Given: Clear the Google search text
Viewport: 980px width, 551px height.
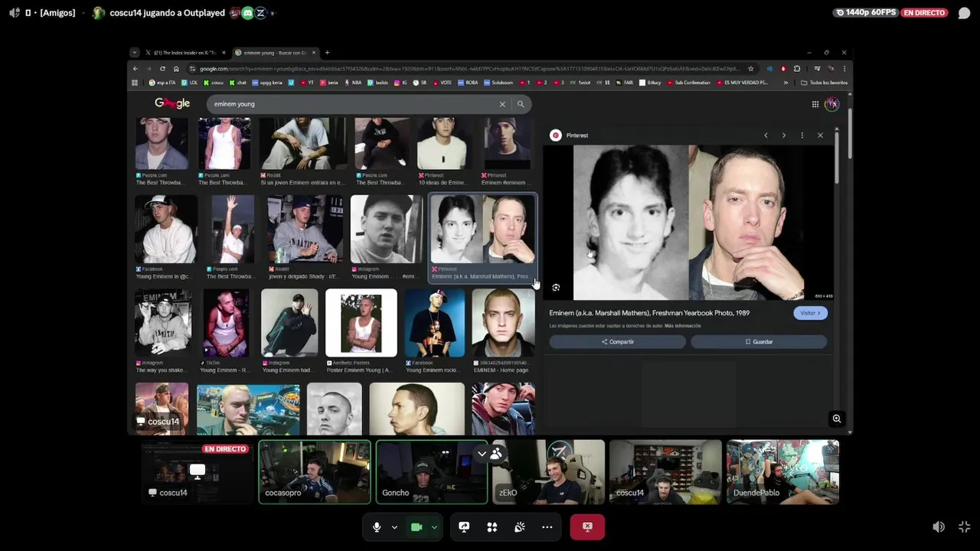Looking at the screenshot, I should tap(502, 104).
